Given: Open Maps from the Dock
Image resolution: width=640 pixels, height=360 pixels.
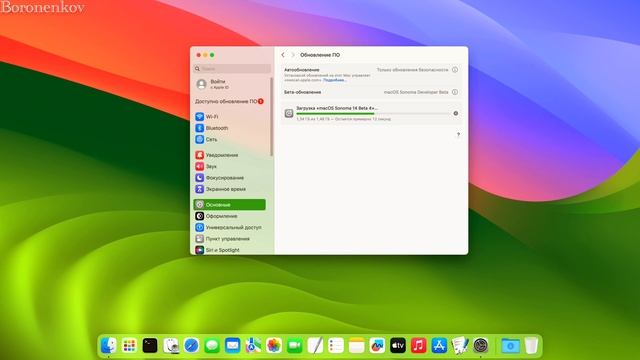Looking at the screenshot, I should [x=253, y=346].
